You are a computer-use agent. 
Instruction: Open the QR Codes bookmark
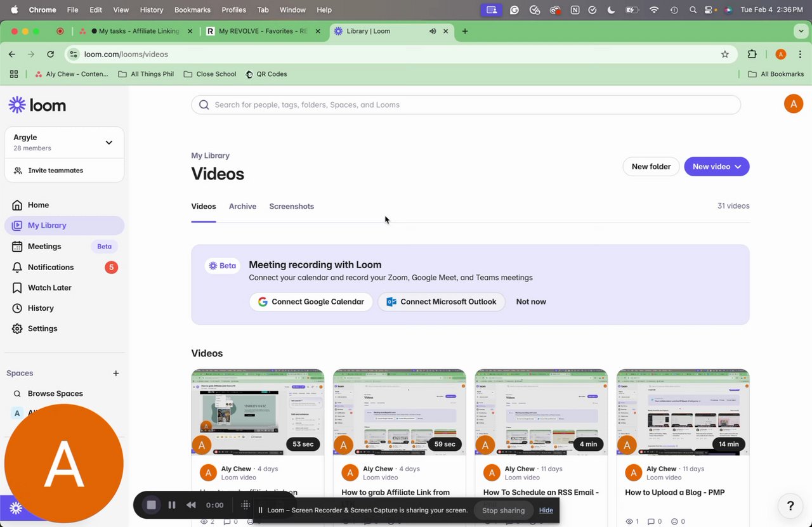point(266,74)
